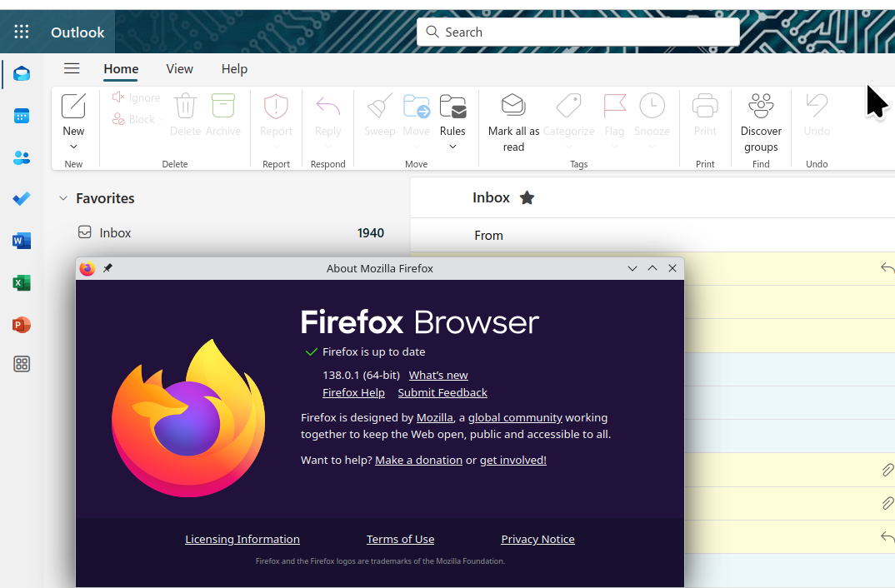Click the Print ribbon icon
Image resolution: width=895 pixels, height=588 pixels.
pyautogui.click(x=705, y=106)
